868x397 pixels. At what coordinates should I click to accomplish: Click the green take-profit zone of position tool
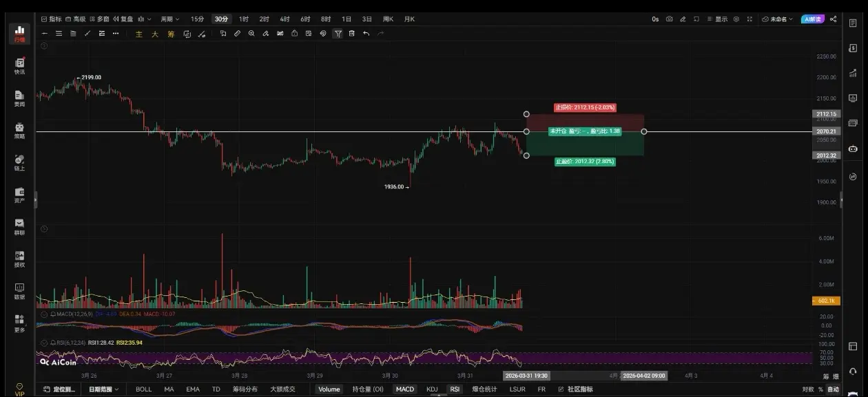pos(585,143)
